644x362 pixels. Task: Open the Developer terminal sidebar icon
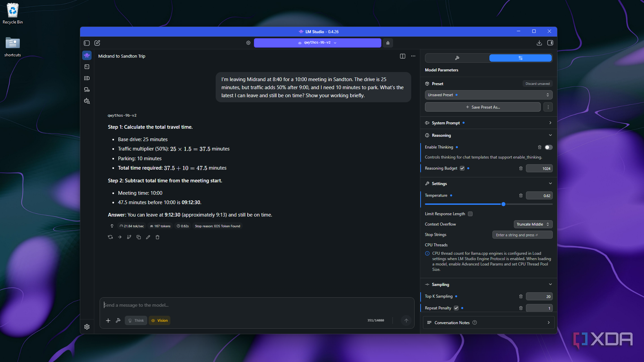coord(87,67)
